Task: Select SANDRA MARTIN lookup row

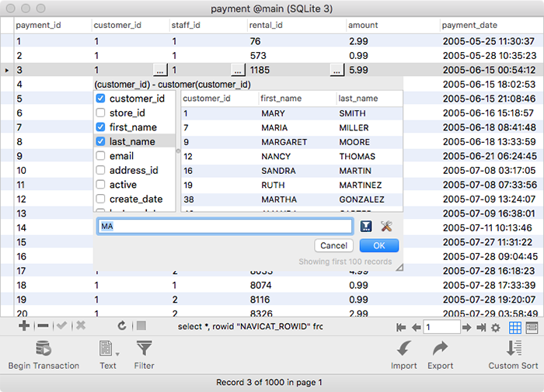Action: tap(291, 171)
